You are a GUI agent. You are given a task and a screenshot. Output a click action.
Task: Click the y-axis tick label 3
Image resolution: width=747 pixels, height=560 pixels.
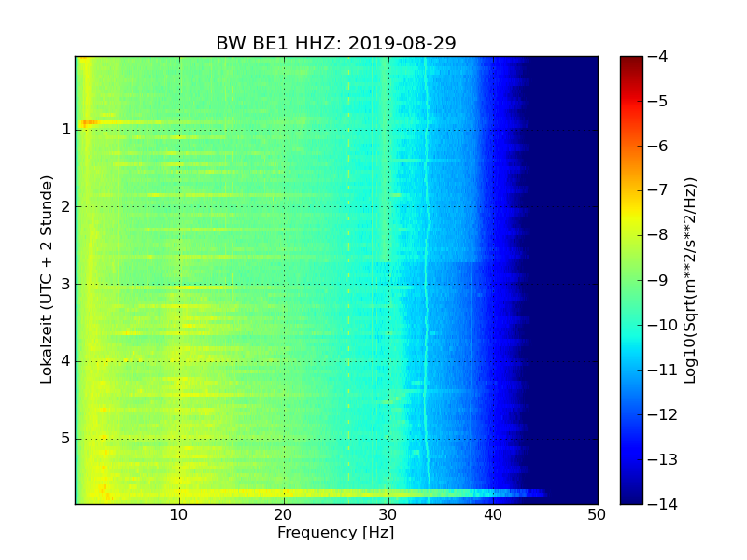click(x=66, y=285)
